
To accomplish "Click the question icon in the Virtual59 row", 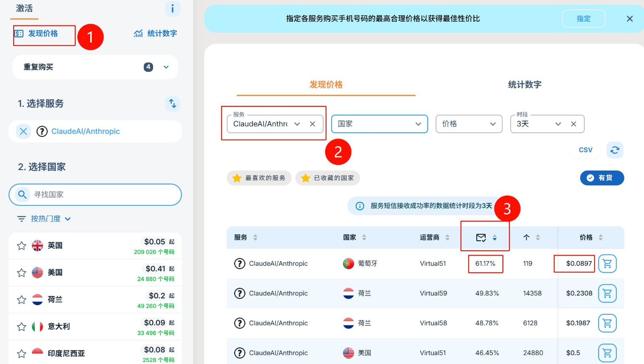I will point(240,293).
